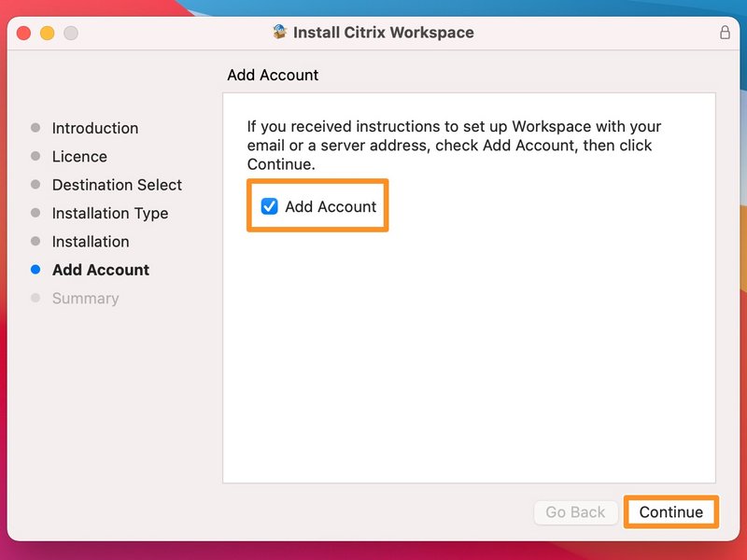Uncheck the Add Account checkbox
The width and height of the screenshot is (747, 560).
tap(269, 206)
